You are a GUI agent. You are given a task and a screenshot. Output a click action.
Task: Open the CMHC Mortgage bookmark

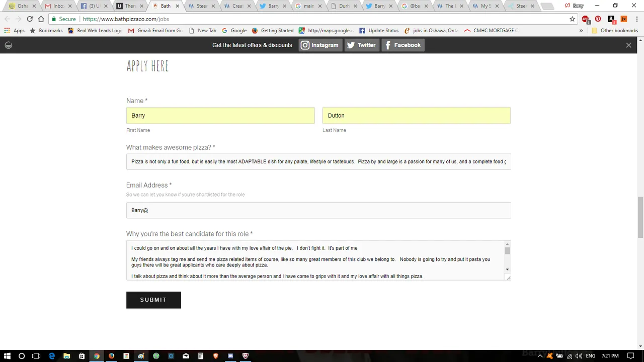click(x=491, y=31)
